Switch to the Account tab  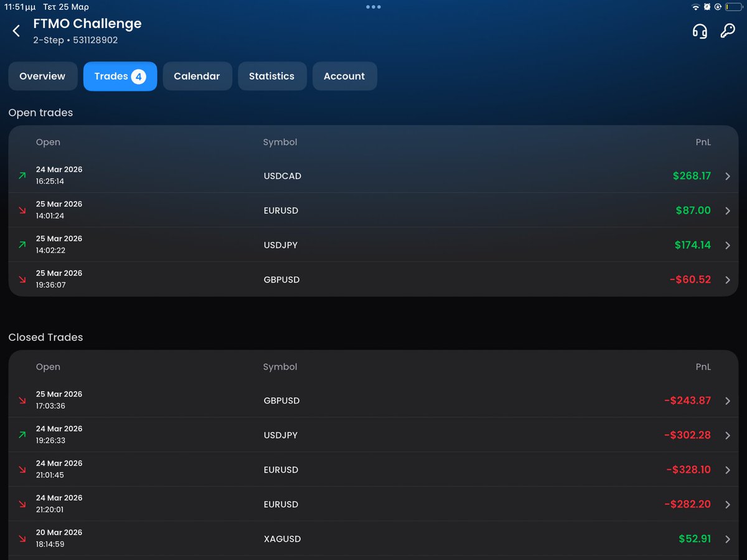tap(344, 76)
